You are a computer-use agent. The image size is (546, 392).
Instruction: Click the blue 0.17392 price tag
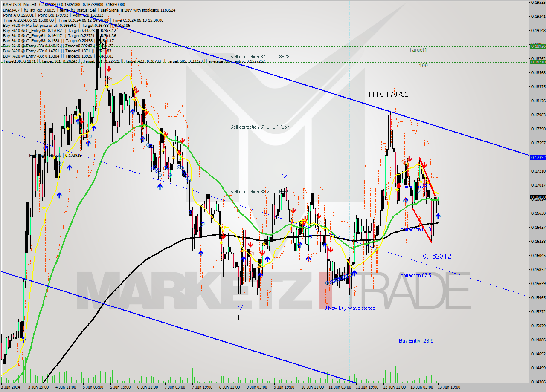pyautogui.click(x=537, y=158)
